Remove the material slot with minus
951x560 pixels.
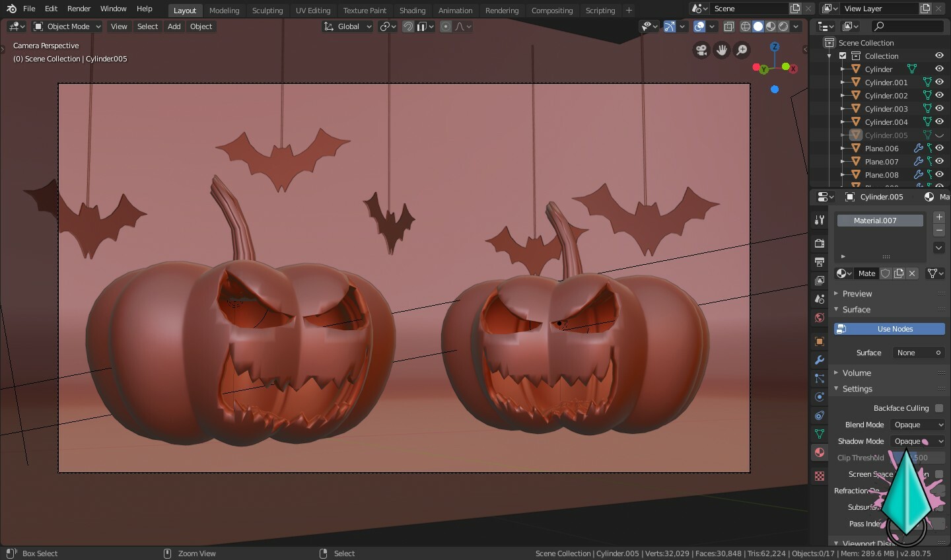939,230
